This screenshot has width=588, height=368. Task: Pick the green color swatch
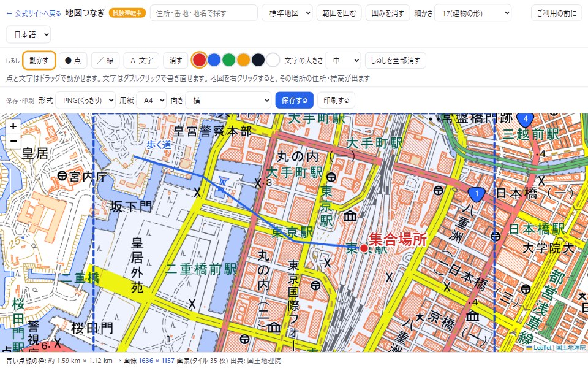[x=228, y=60]
